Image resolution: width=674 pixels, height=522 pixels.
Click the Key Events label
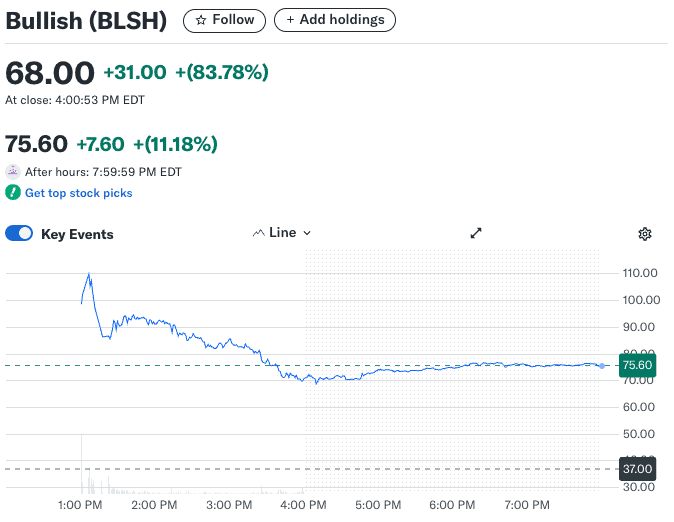77,234
